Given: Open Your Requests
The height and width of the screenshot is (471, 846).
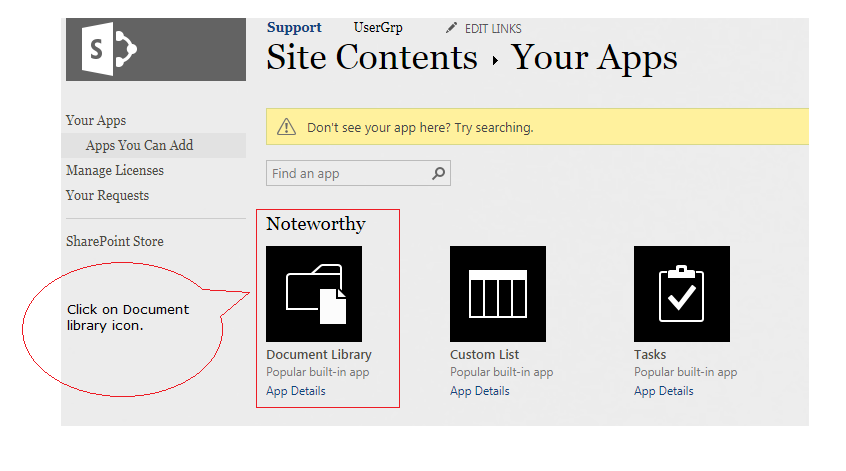Looking at the screenshot, I should point(107,195).
